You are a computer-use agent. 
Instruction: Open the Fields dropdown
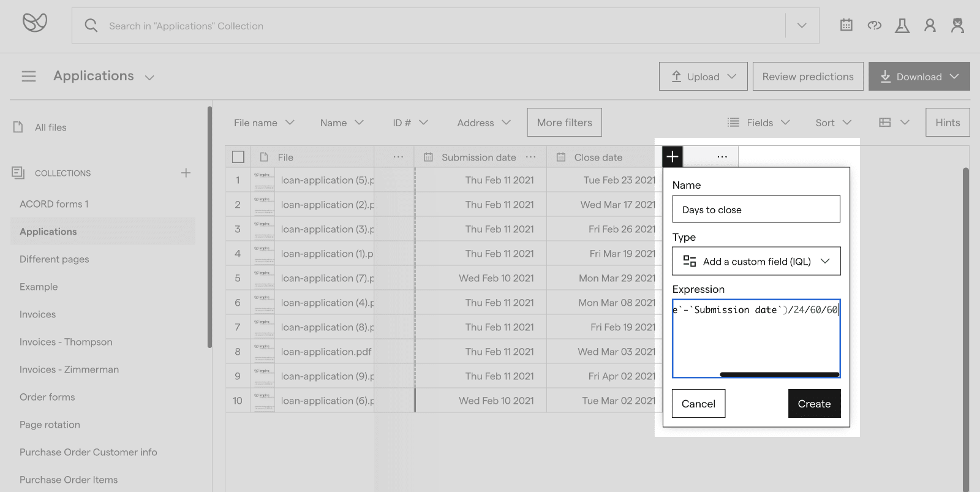pos(758,123)
